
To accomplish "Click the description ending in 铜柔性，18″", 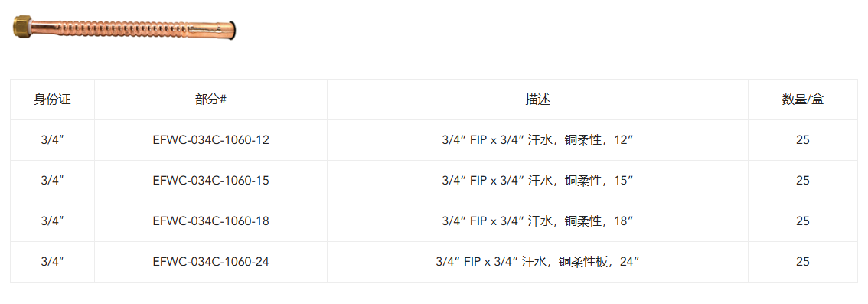I will pos(537,221).
